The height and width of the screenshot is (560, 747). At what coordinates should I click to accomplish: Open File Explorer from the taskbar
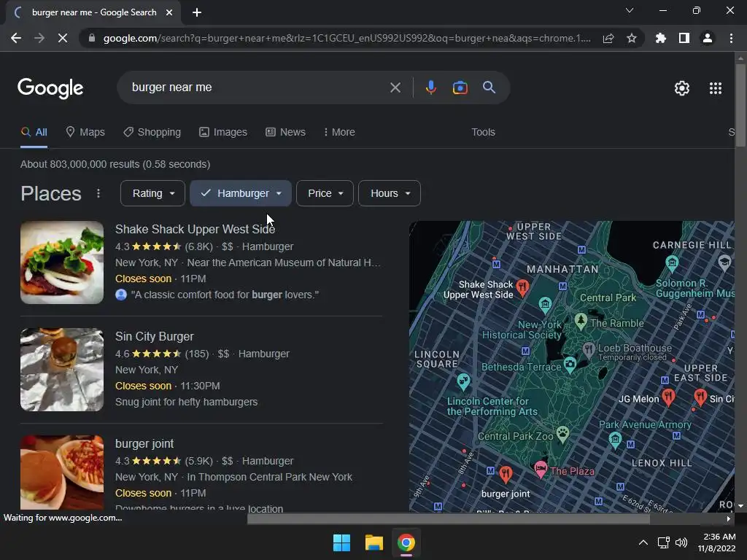click(x=374, y=542)
